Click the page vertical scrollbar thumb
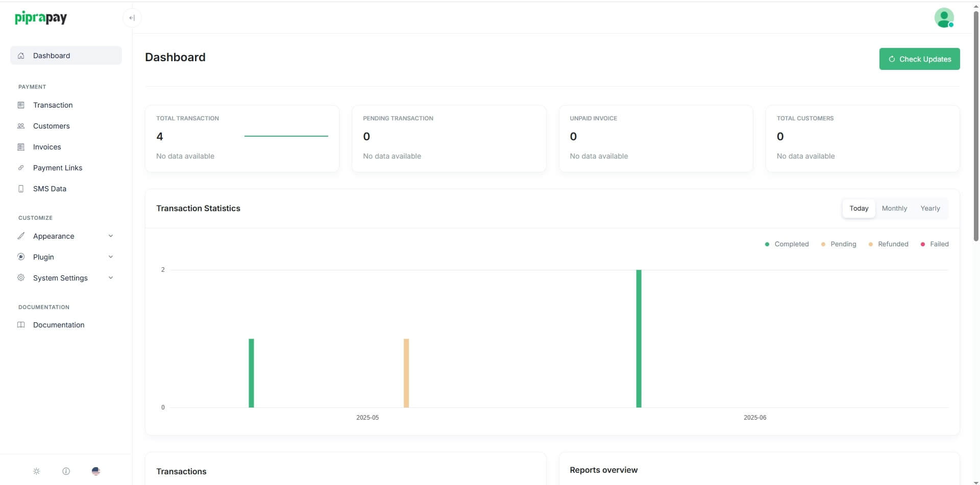The height and width of the screenshot is (485, 980). pos(976,125)
